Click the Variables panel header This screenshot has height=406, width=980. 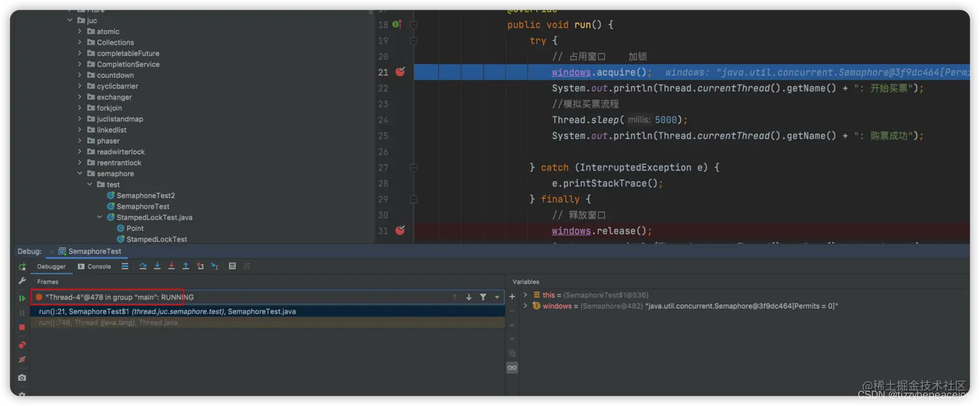click(x=526, y=282)
